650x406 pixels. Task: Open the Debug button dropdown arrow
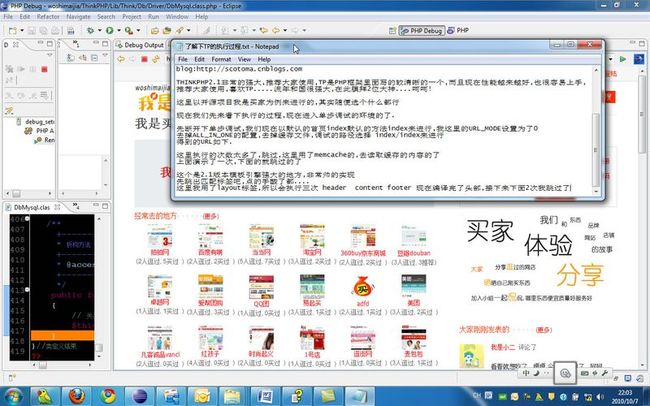[99, 30]
